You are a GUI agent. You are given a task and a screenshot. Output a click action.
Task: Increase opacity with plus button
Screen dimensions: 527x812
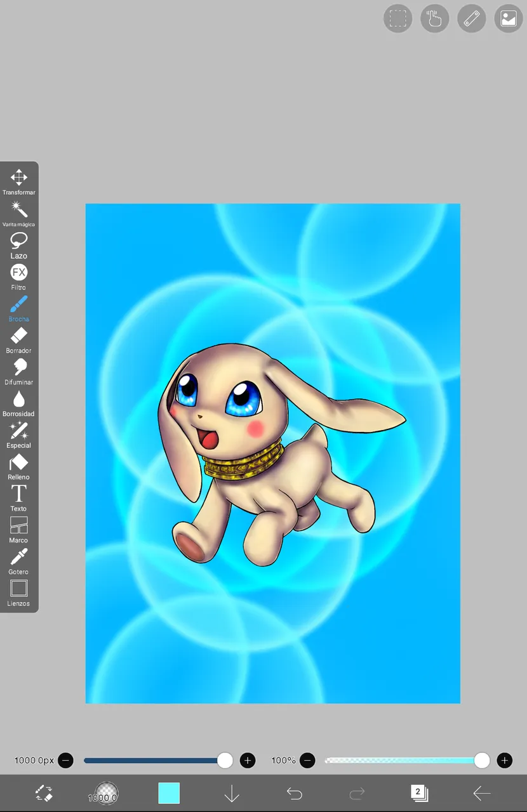click(505, 760)
